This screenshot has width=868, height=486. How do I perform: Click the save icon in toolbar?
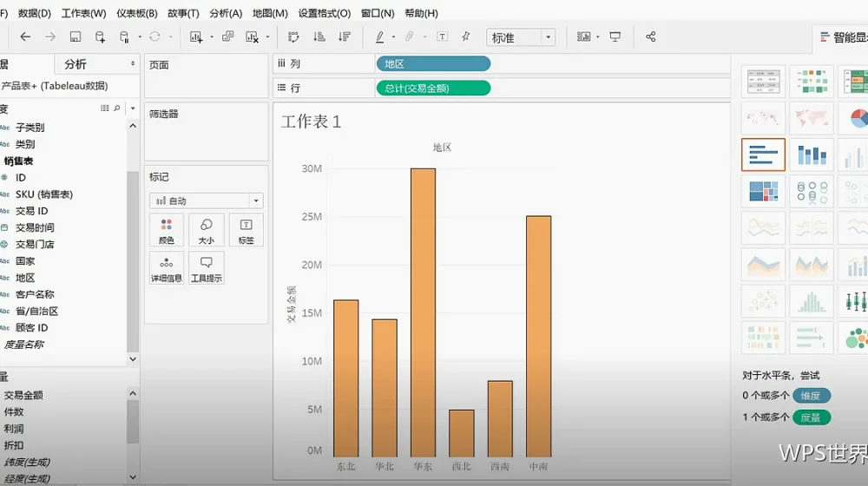pos(76,36)
